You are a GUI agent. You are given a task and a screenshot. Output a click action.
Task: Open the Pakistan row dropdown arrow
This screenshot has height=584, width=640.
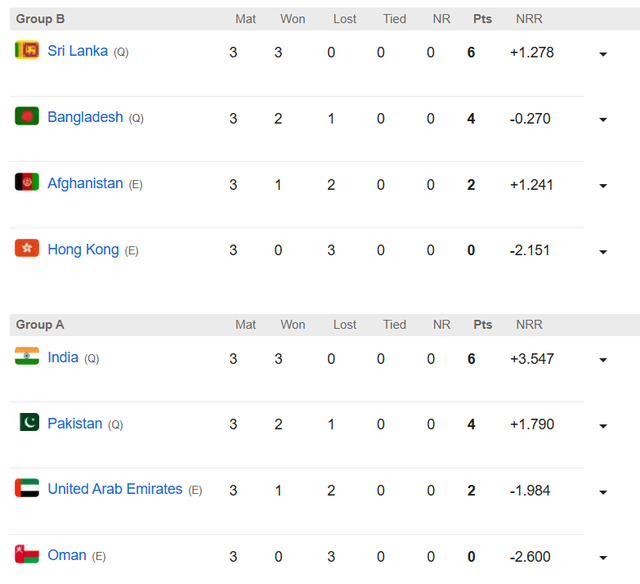click(603, 426)
